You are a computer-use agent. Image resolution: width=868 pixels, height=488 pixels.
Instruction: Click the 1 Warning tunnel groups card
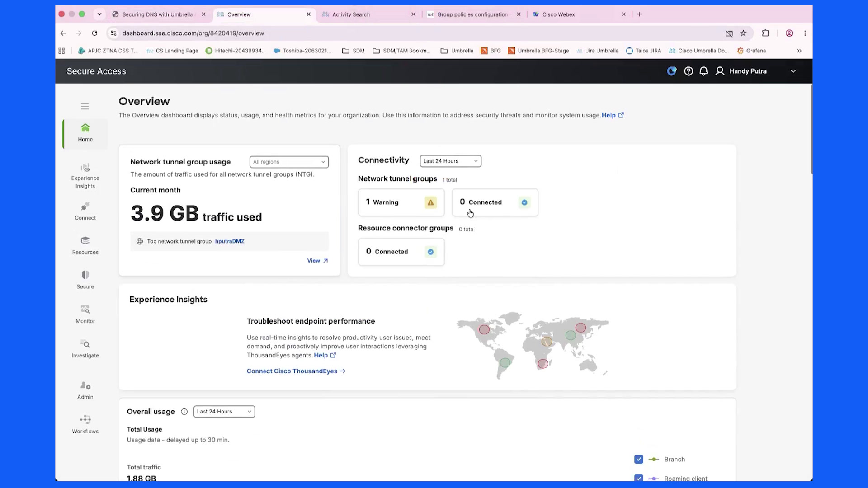(x=401, y=202)
